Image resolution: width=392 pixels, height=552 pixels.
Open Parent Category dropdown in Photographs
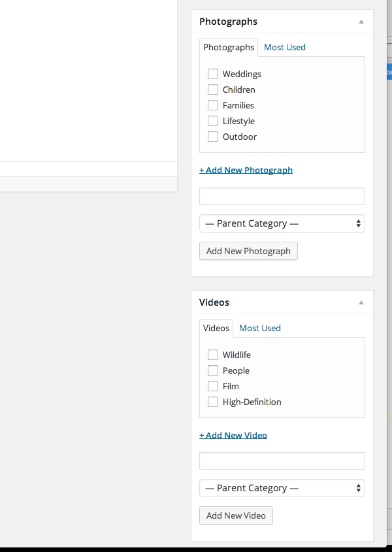tap(282, 223)
